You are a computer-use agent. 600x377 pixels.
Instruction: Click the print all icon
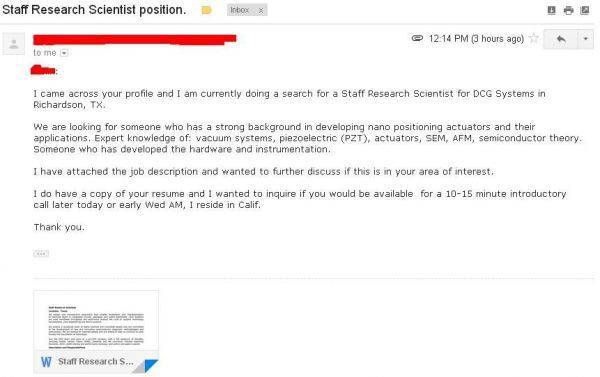(x=569, y=10)
